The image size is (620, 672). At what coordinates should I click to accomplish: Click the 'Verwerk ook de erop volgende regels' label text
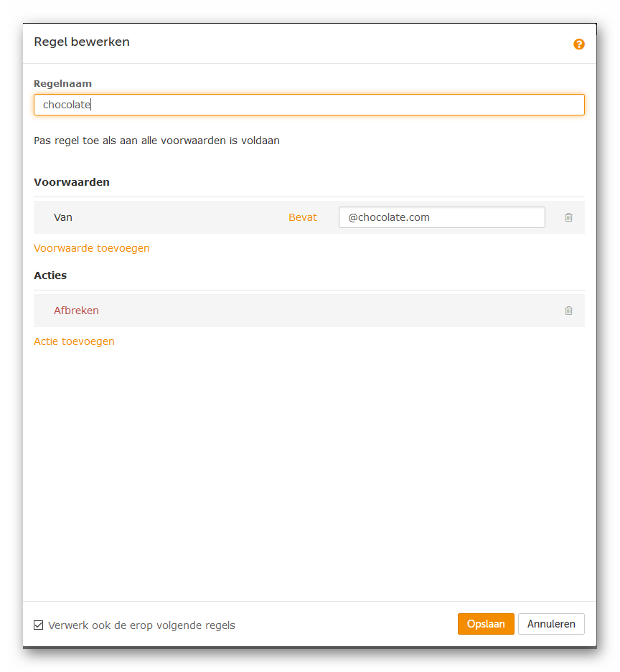pyautogui.click(x=141, y=625)
